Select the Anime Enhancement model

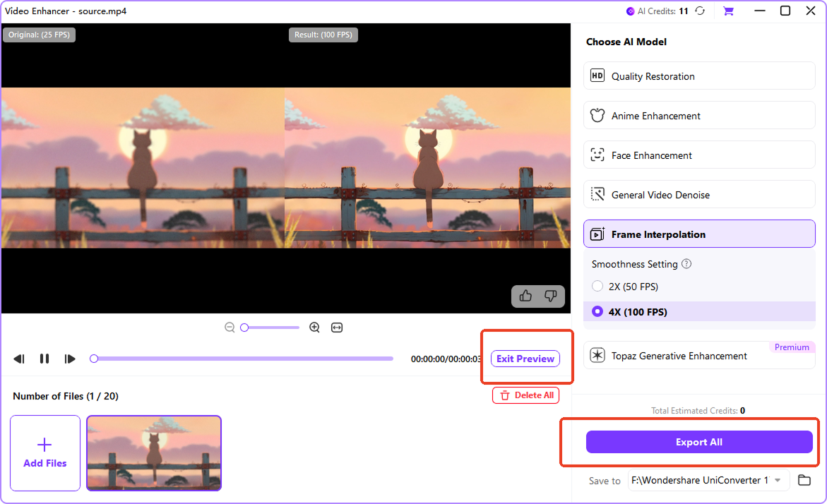click(698, 115)
